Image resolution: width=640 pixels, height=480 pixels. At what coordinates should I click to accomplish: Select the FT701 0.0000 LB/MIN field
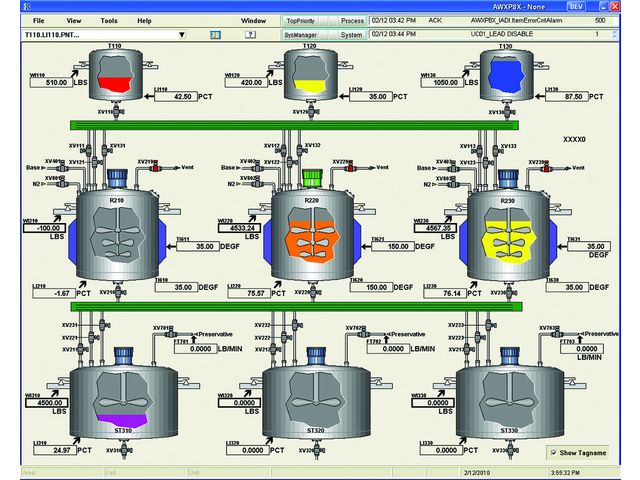pos(196,349)
